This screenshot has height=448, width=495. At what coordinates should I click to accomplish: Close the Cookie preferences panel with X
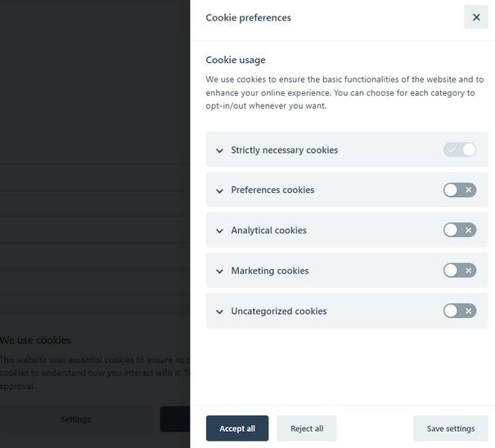point(475,17)
